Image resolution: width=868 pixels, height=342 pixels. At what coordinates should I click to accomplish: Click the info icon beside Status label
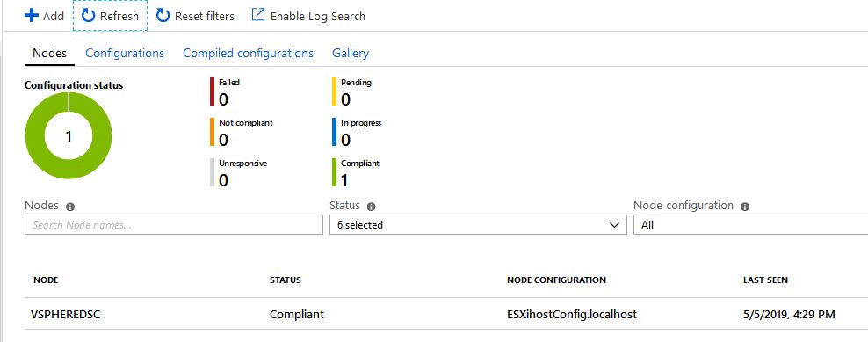(x=371, y=207)
